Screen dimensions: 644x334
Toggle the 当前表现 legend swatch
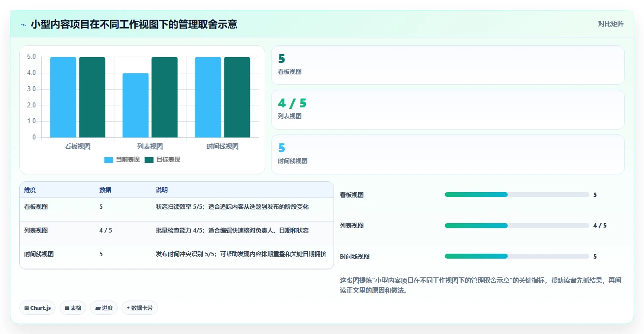tap(109, 160)
